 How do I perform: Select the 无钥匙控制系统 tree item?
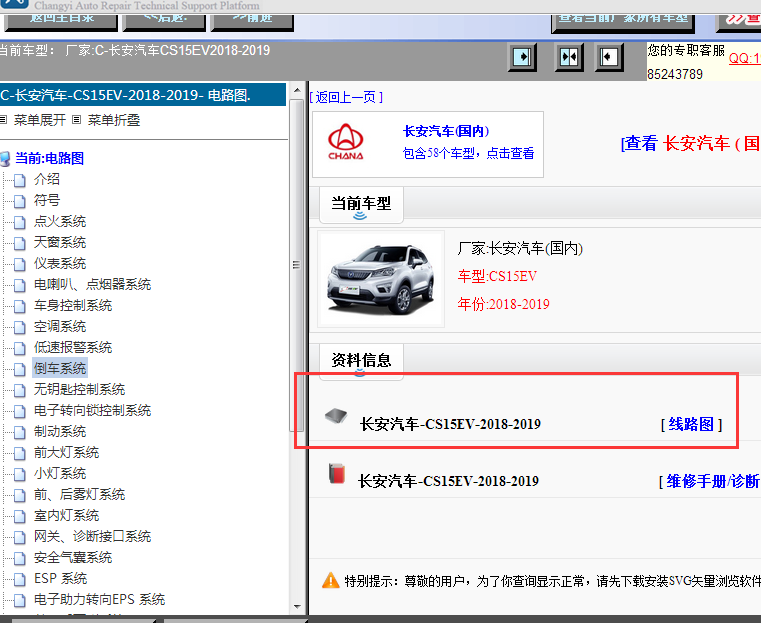pos(80,389)
